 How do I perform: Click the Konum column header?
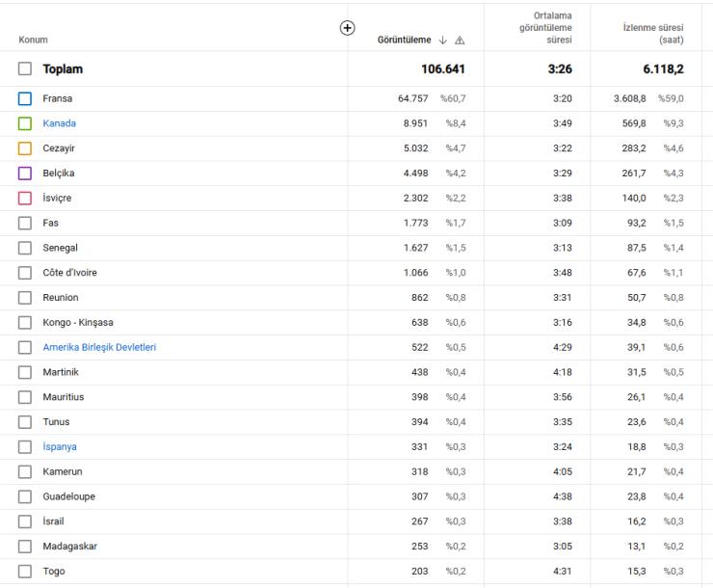[x=33, y=40]
